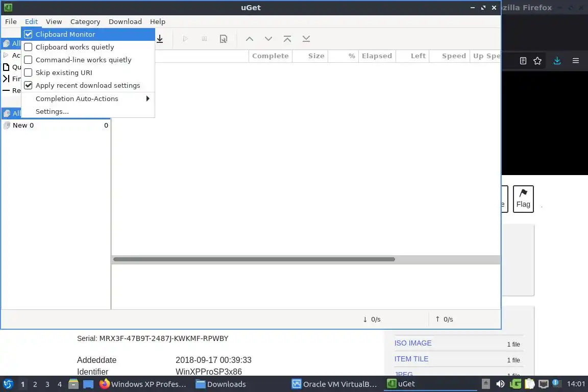Click the uGet application icon in title bar
Image resolution: width=588 pixels, height=392 pixels.
click(x=8, y=8)
